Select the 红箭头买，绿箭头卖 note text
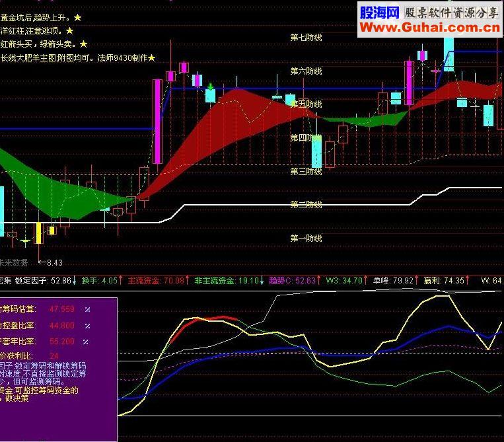This screenshot has width=504, height=442. tap(40, 44)
